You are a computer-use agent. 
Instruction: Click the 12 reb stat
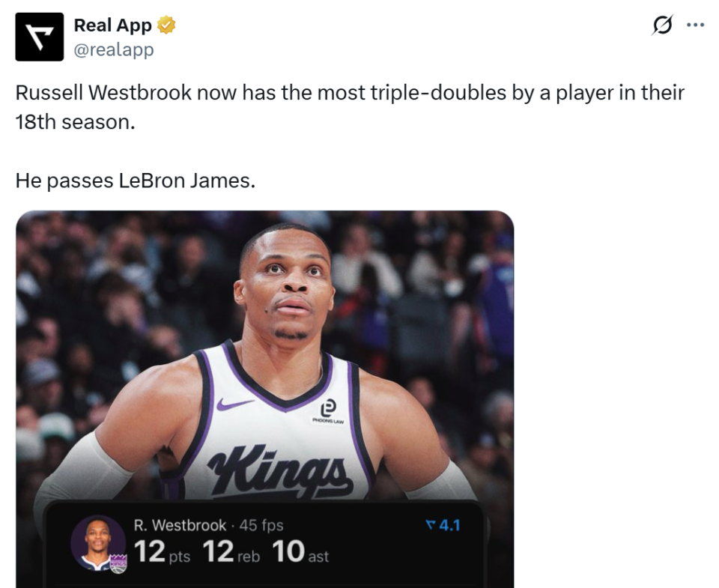[231, 553]
